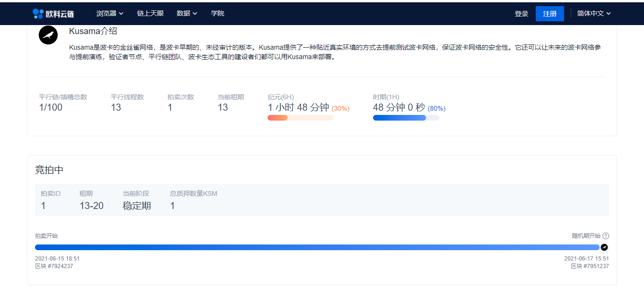644x288 pixels.
Task: Click the 当前租期 label
Action: coord(231,97)
